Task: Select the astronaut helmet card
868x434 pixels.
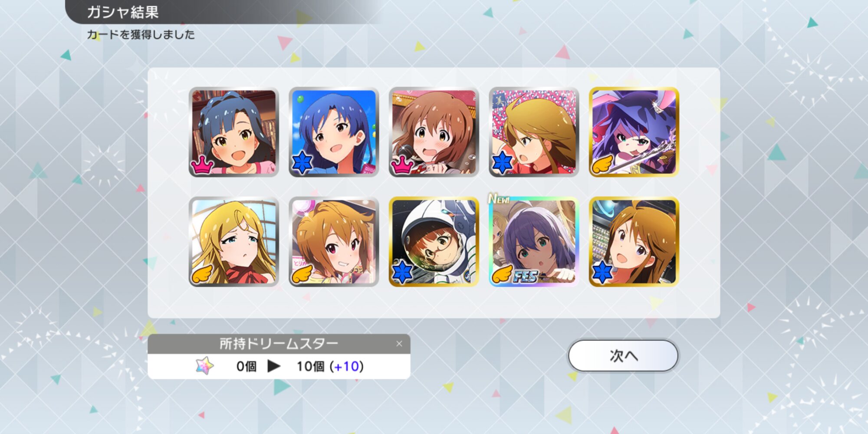Action: pos(434,242)
